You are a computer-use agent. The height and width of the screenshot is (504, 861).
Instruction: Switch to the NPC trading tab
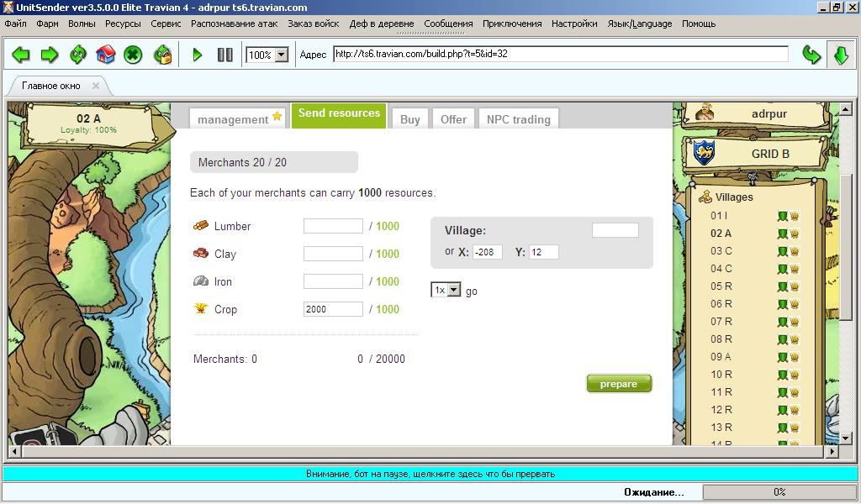tap(518, 119)
